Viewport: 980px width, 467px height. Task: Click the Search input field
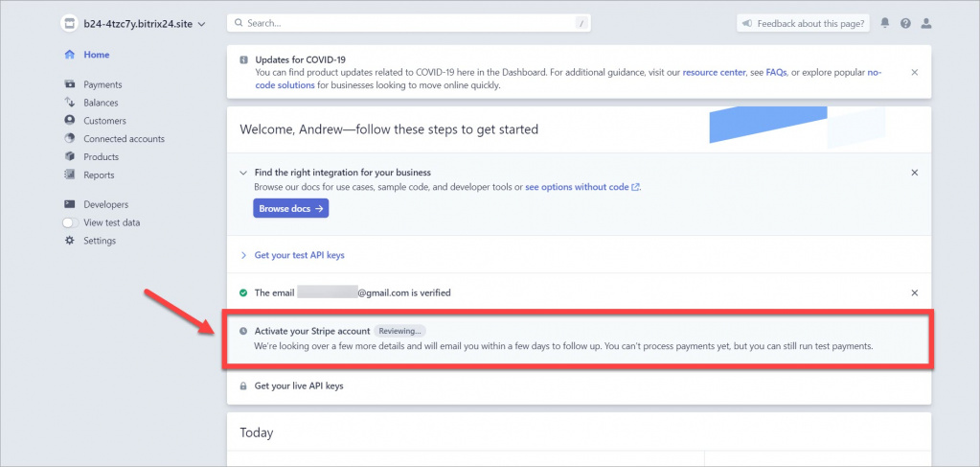pyautogui.click(x=409, y=23)
